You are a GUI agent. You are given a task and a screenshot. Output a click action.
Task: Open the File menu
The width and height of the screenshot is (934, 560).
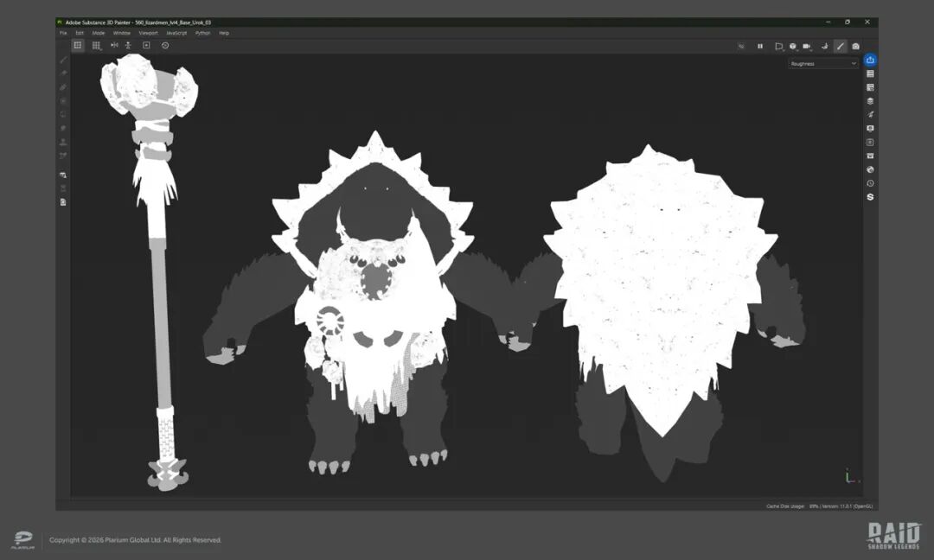point(63,34)
